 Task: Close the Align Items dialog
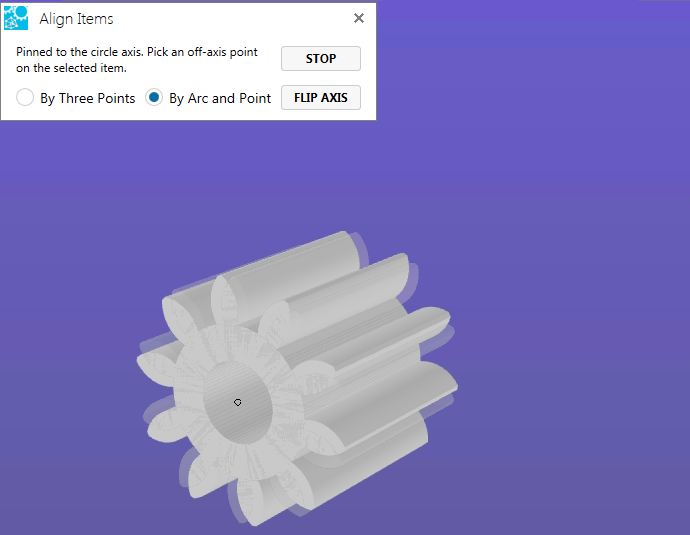359,18
